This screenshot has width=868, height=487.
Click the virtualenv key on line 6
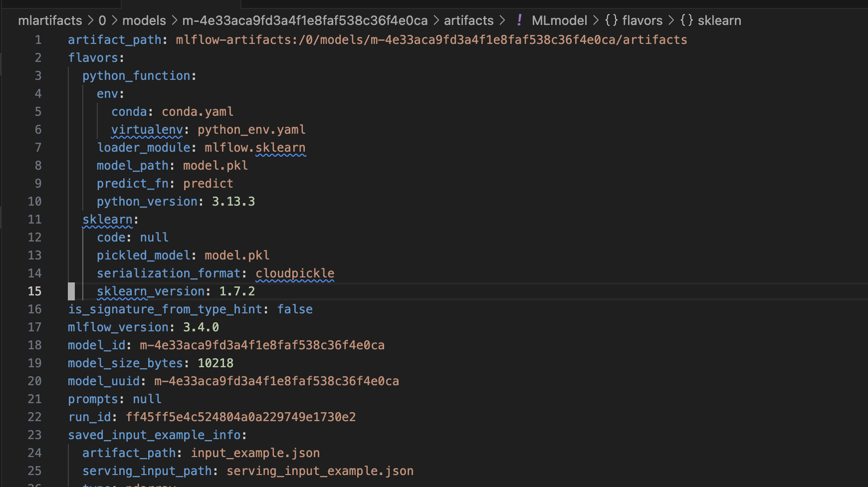pyautogui.click(x=147, y=130)
